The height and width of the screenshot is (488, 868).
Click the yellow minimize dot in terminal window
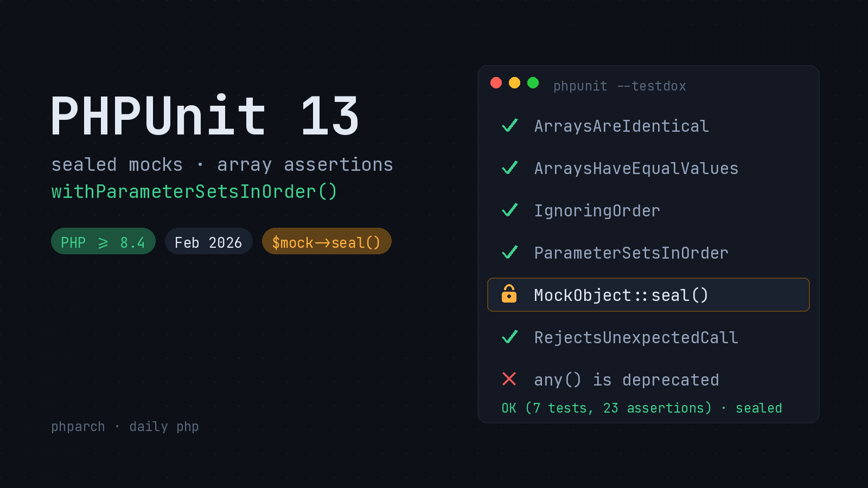(514, 82)
